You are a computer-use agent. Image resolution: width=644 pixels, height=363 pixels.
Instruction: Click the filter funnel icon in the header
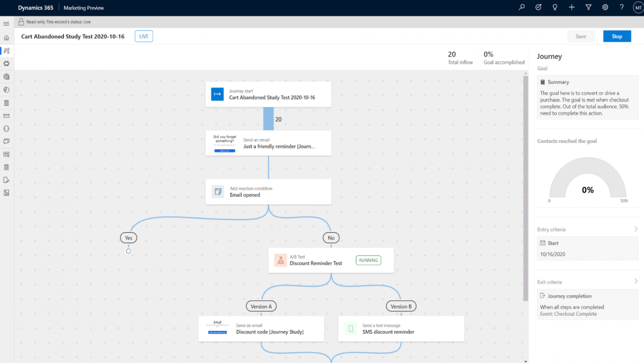[588, 7]
